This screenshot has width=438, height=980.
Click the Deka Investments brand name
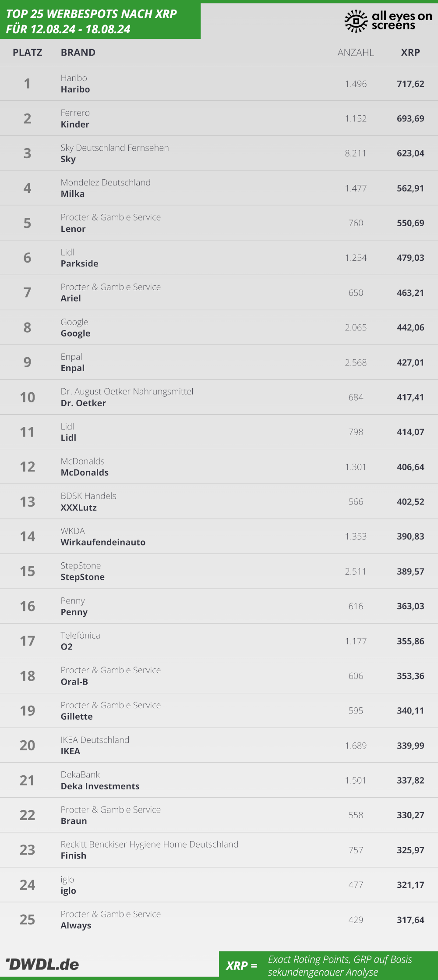[x=100, y=786]
